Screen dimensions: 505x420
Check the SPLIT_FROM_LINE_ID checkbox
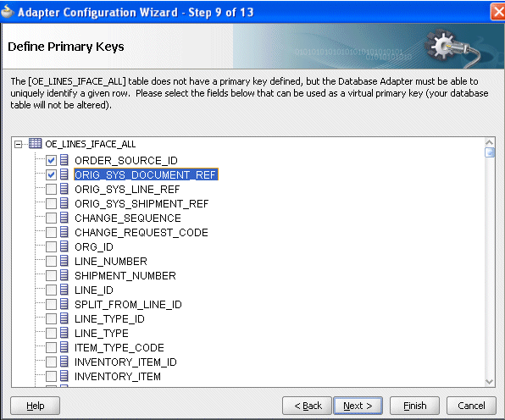click(51, 305)
